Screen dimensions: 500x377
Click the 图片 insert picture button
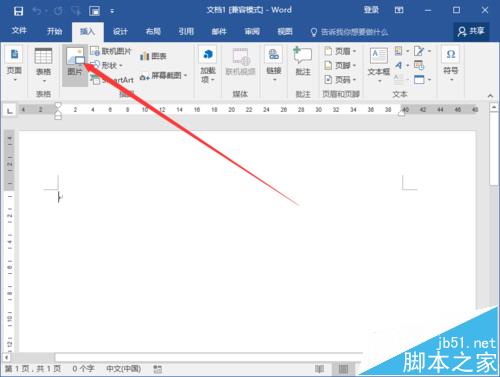click(x=75, y=66)
